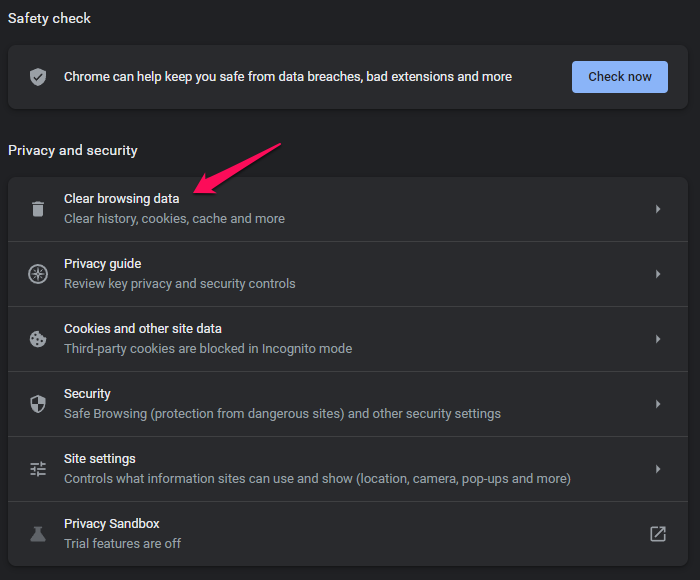Expand Cookies and other site data arrow
The width and height of the screenshot is (700, 580).
tap(658, 339)
